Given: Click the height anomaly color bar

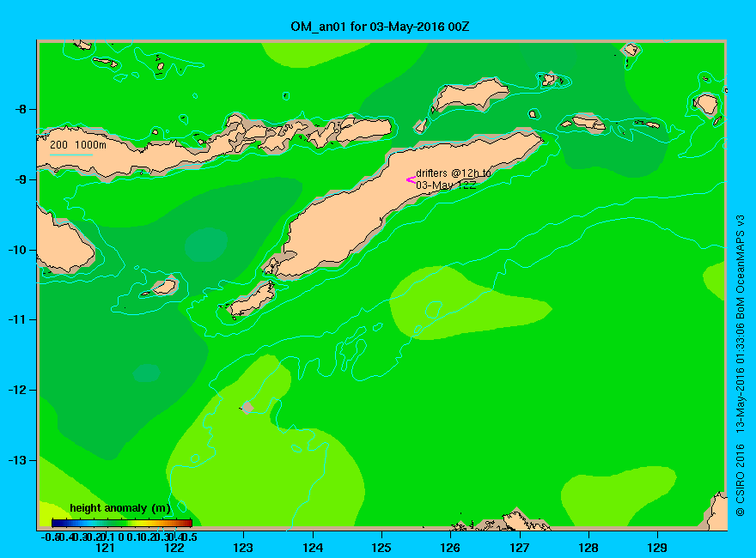Looking at the screenshot, I should point(122,523).
